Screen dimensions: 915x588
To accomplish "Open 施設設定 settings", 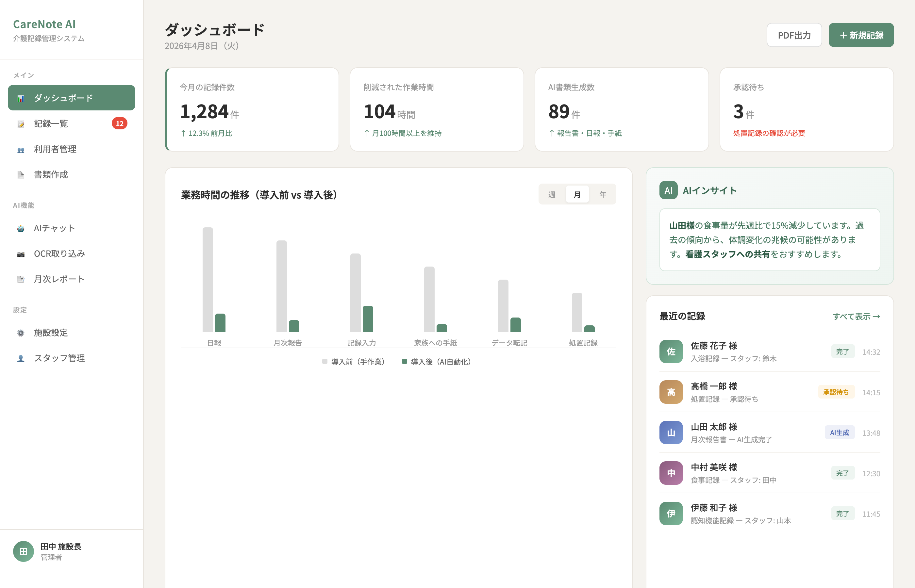I will click(x=72, y=333).
